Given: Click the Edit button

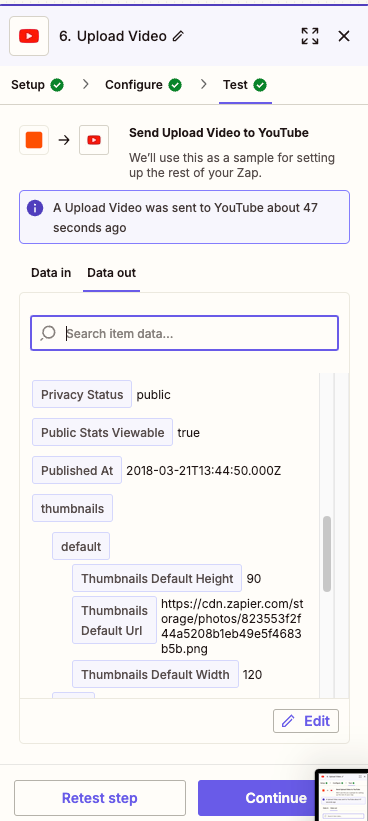Looking at the screenshot, I should point(306,721).
